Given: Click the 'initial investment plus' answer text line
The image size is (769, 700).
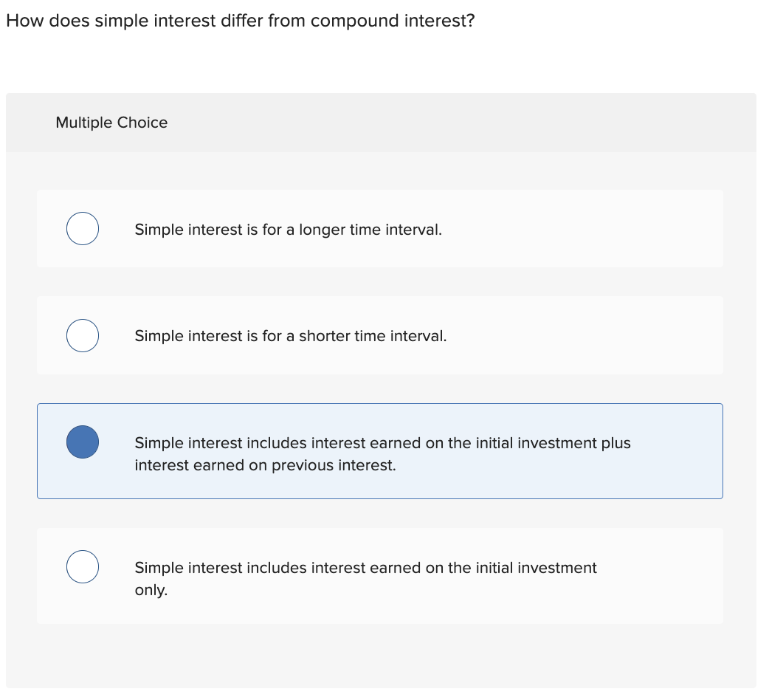Looking at the screenshot, I should point(382,443).
